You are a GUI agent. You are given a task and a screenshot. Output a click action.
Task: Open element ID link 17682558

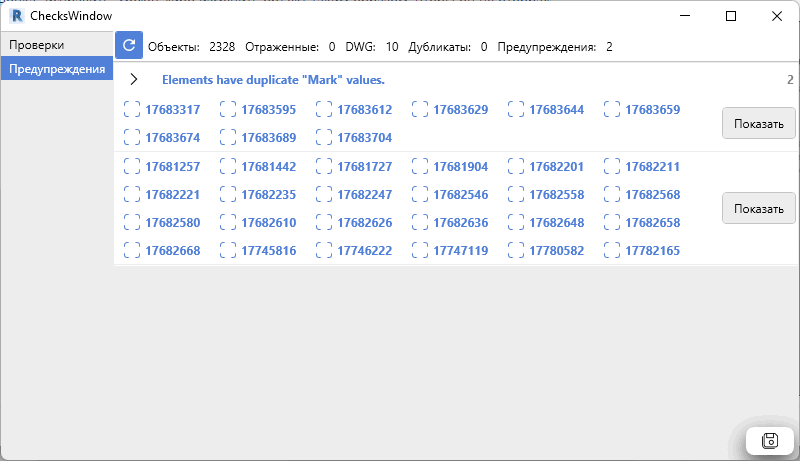[556, 195]
